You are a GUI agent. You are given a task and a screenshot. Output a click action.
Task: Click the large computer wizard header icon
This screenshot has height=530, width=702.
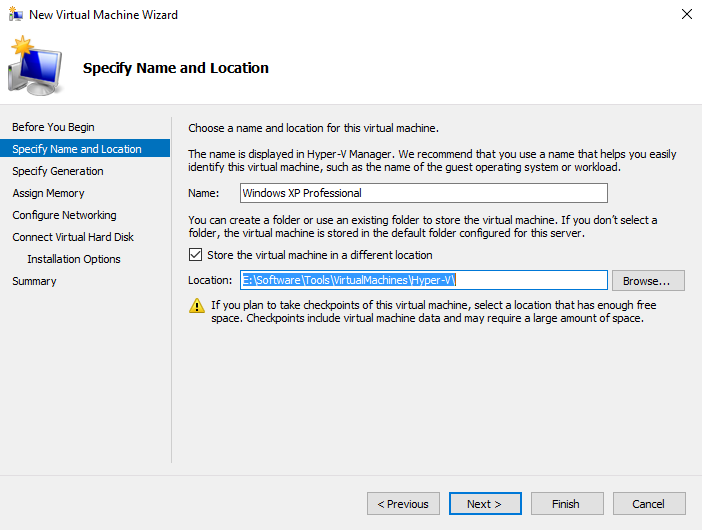click(x=36, y=67)
